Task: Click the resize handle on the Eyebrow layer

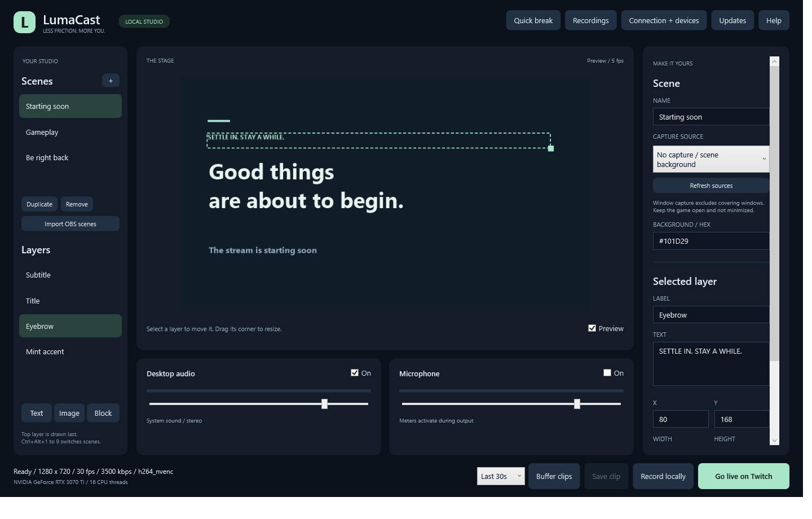Action: tap(551, 148)
